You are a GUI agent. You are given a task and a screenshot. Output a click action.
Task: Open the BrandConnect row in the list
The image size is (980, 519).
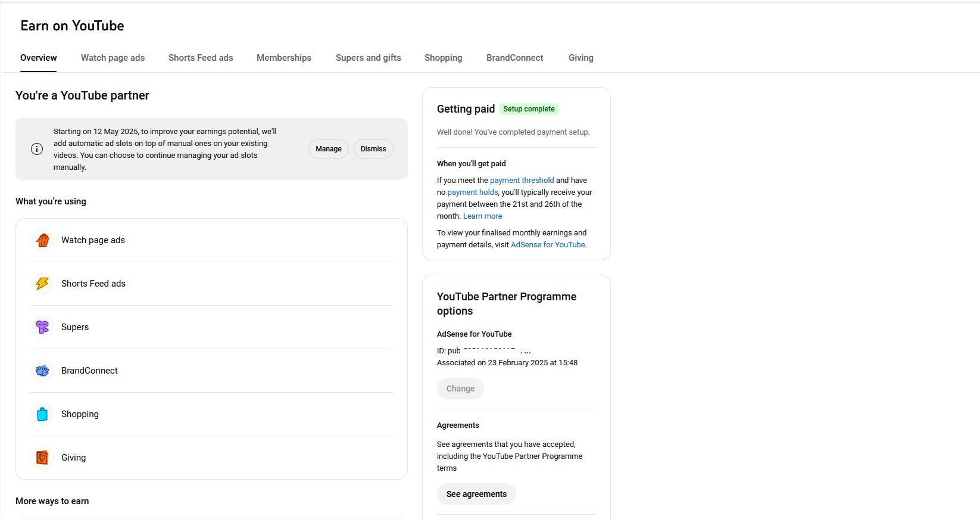tap(211, 371)
